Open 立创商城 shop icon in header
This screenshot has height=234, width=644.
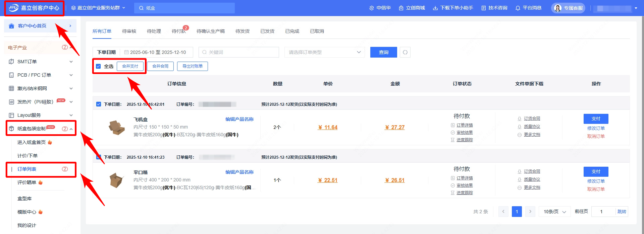(401, 8)
